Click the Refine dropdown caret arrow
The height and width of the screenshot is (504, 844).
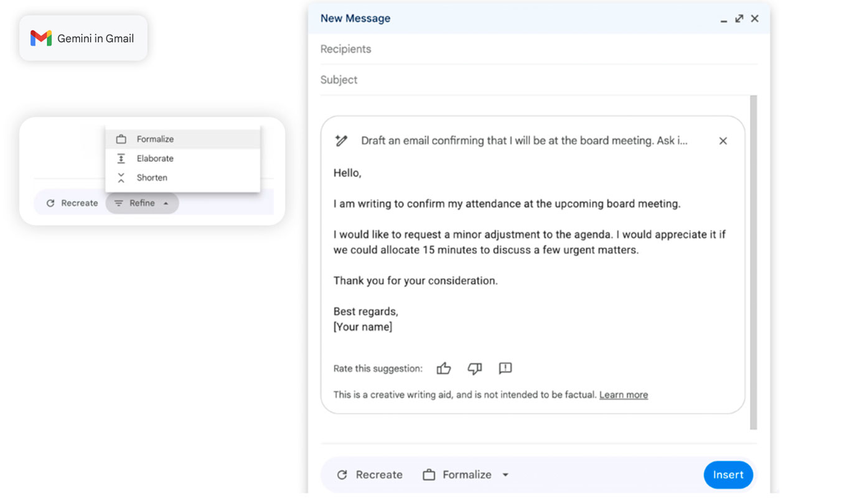pyautogui.click(x=166, y=203)
